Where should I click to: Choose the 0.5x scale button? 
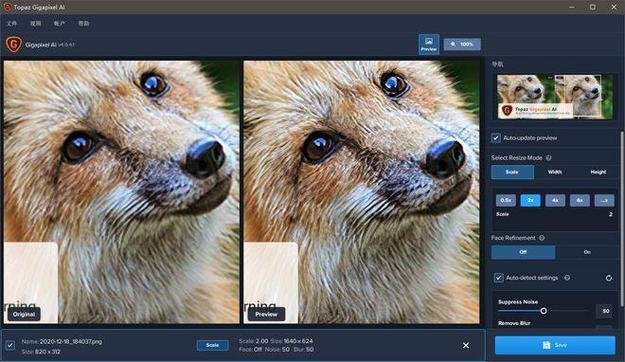[x=506, y=200]
